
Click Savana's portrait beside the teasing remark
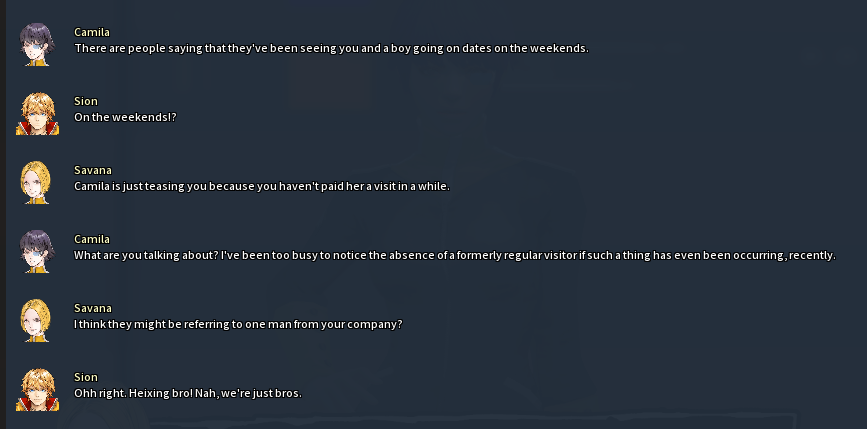37,182
